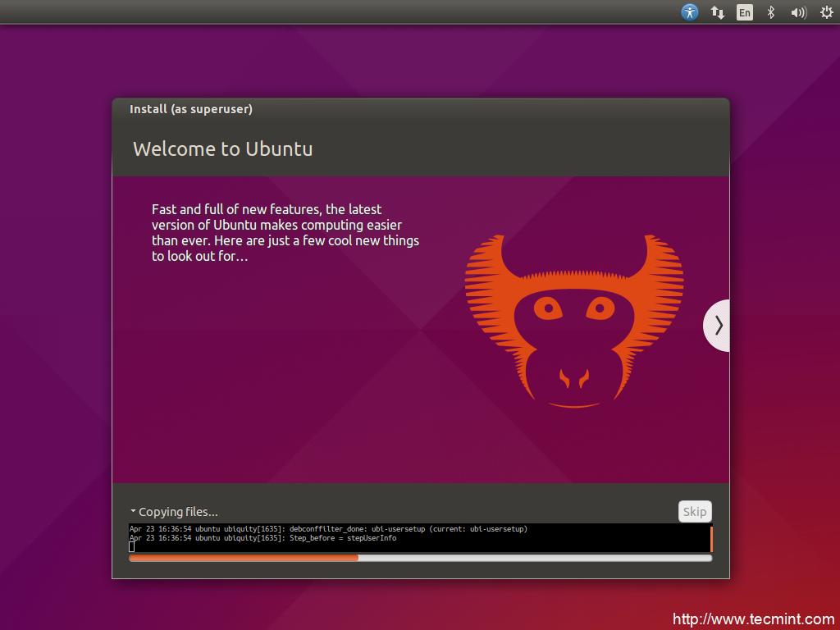This screenshot has width=840, height=630.
Task: Open the sound volume indicator
Action: point(798,12)
